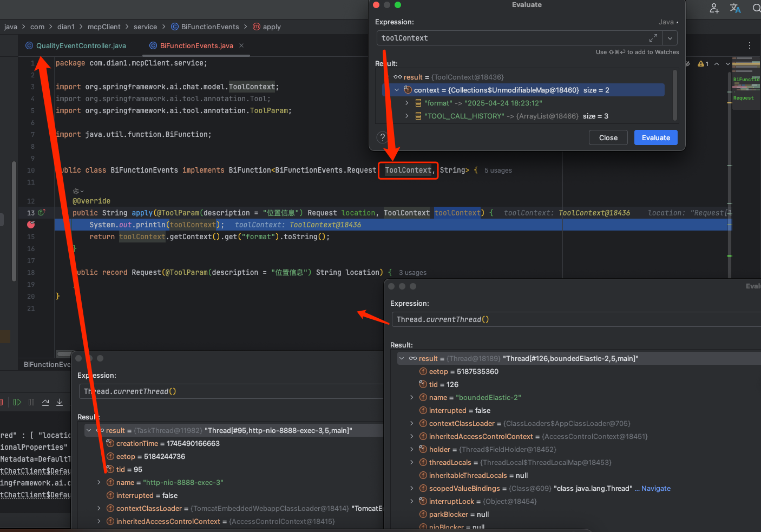Image resolution: width=761 pixels, height=532 pixels.
Task: Click the dian1 breadcrumb item
Action: pyautogui.click(x=66, y=27)
